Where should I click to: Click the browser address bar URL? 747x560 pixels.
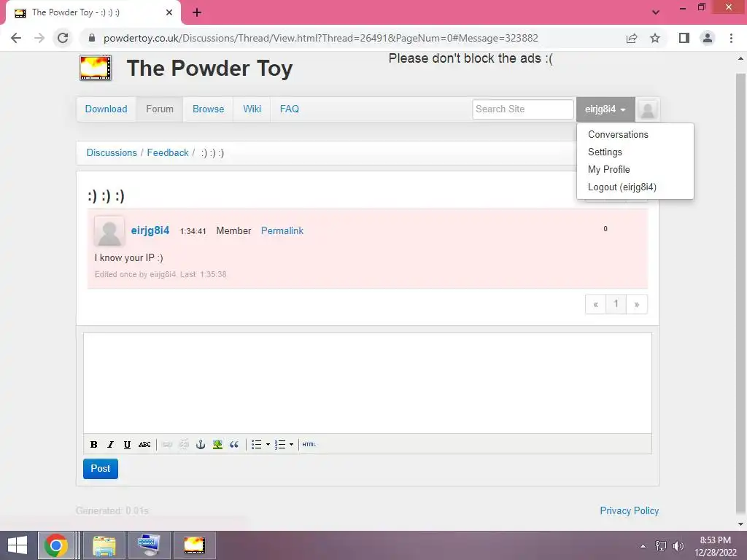click(321, 38)
